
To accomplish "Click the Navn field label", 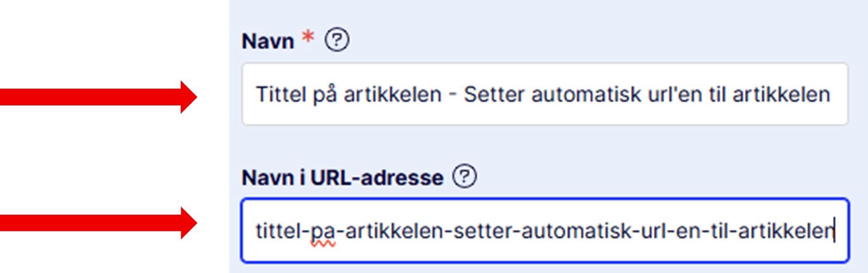I will point(267,41).
